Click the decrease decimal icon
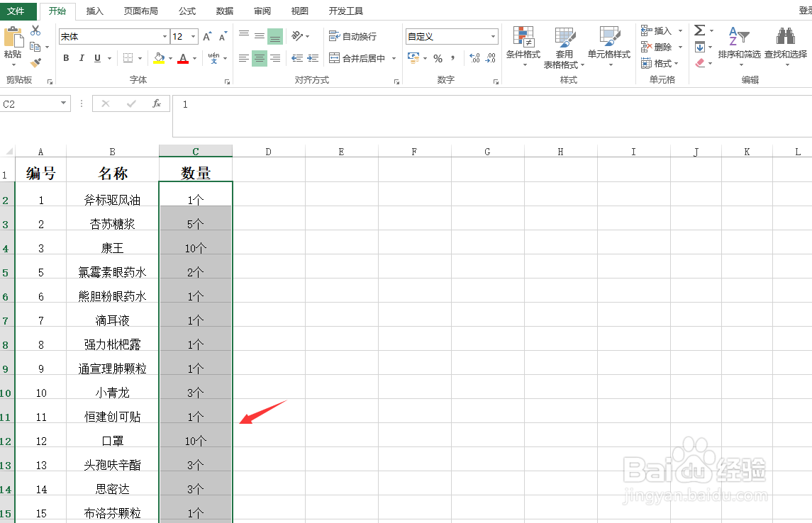The width and height of the screenshot is (812, 523). click(x=491, y=58)
